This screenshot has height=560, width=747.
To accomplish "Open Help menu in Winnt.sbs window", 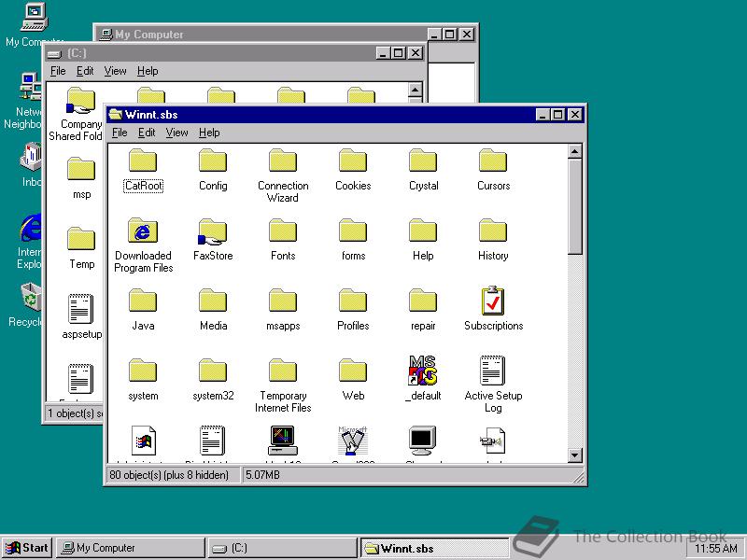I will coord(209,133).
